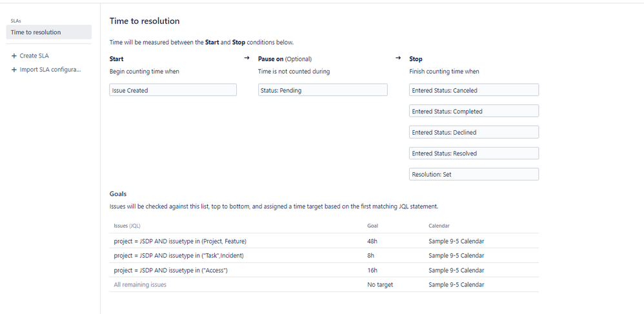Click the 16h goal value
The width and height of the screenshot is (644, 314).
click(x=373, y=270)
